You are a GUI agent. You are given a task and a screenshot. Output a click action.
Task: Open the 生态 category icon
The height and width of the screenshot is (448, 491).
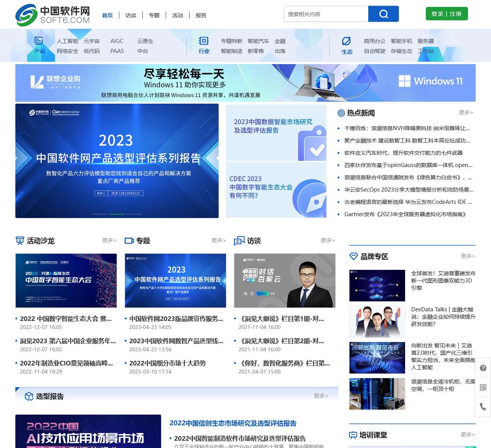pos(347,41)
